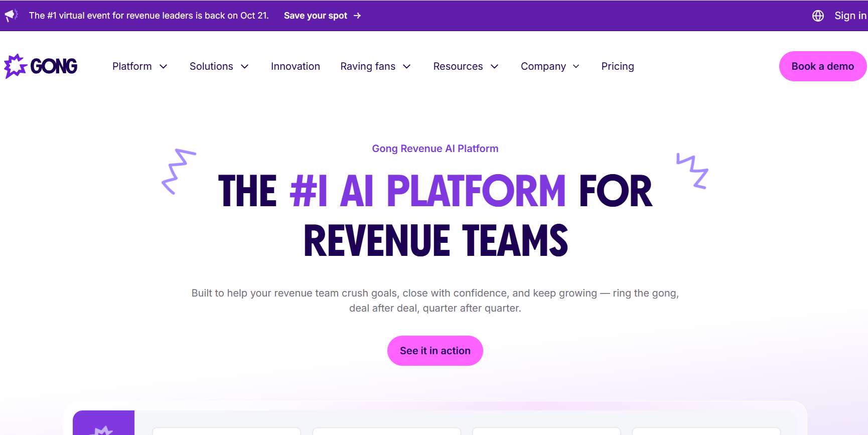Expand the Platform menu chevron
This screenshot has width=868, height=435.
click(x=163, y=67)
